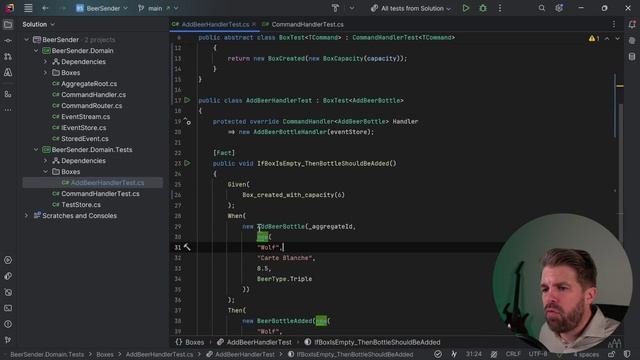This screenshot has height=360, width=640.
Task: Open the build options dropdown arrow
Action: coord(351,8)
